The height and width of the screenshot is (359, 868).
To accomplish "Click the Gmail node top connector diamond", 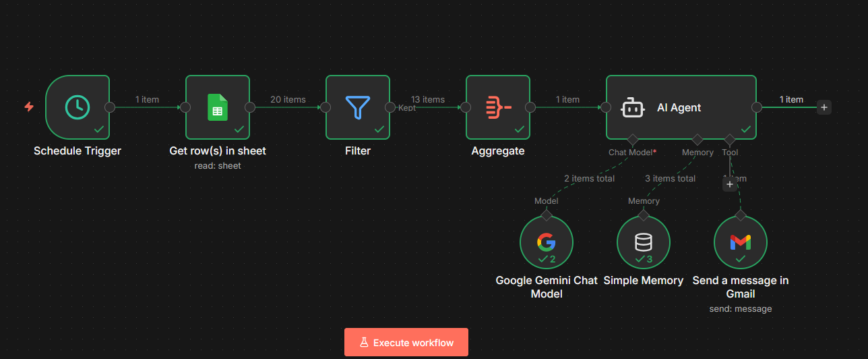I will 741,215.
